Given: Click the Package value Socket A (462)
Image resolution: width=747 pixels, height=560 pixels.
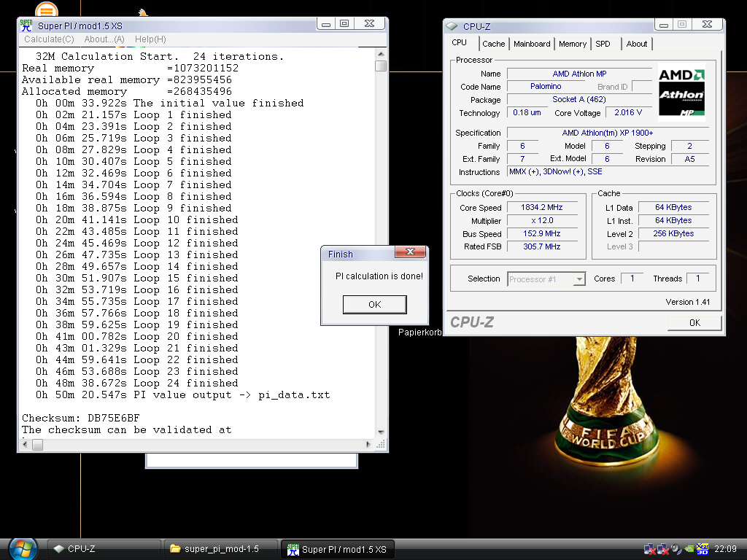Looking at the screenshot, I should point(579,99).
